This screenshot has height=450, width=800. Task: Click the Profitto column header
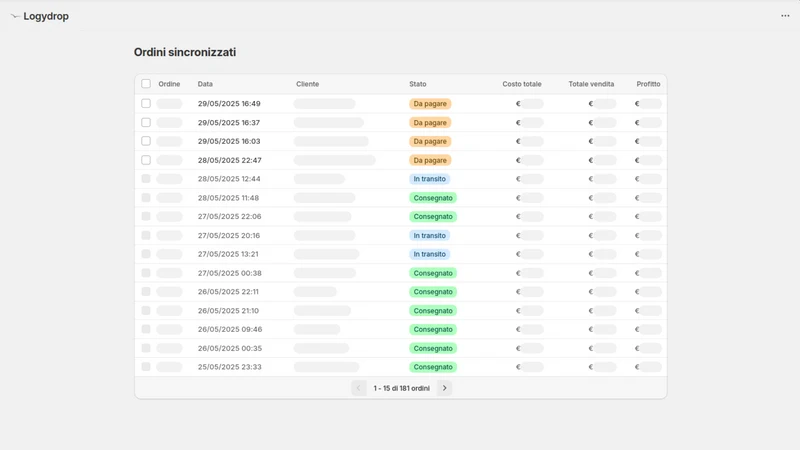tap(648, 84)
